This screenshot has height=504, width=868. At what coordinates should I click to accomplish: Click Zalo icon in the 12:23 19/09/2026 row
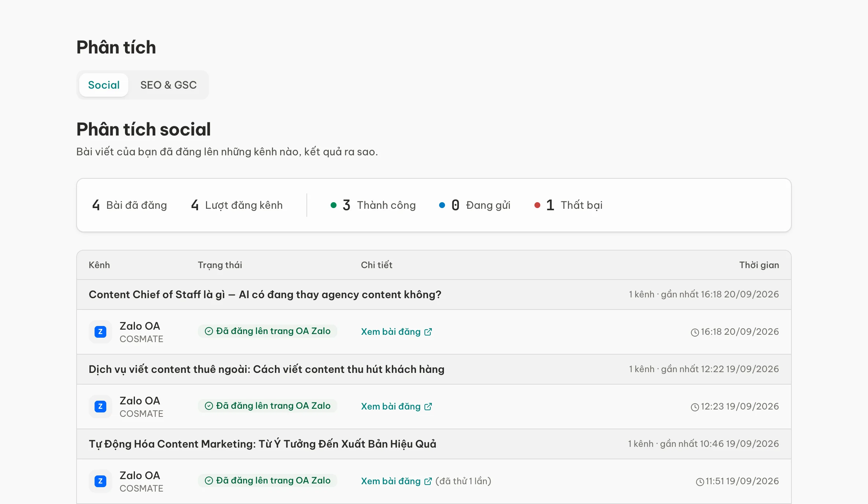(100, 407)
